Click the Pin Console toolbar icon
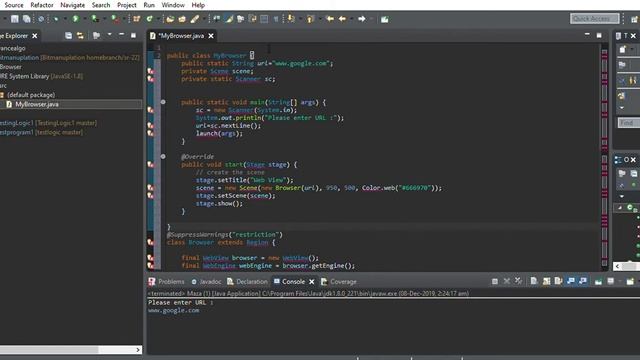This screenshot has width=640, height=360. pos(598,281)
